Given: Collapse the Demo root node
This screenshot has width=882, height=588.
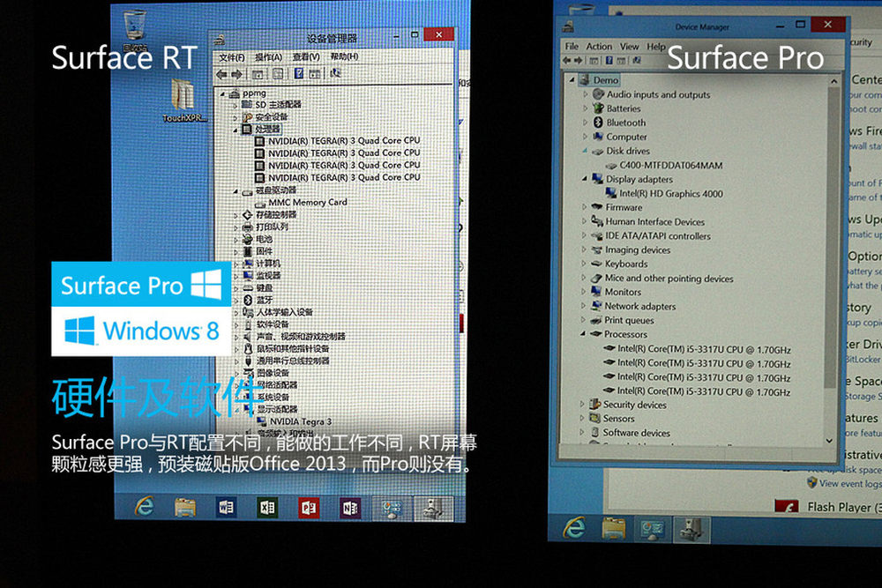Looking at the screenshot, I should [572, 80].
